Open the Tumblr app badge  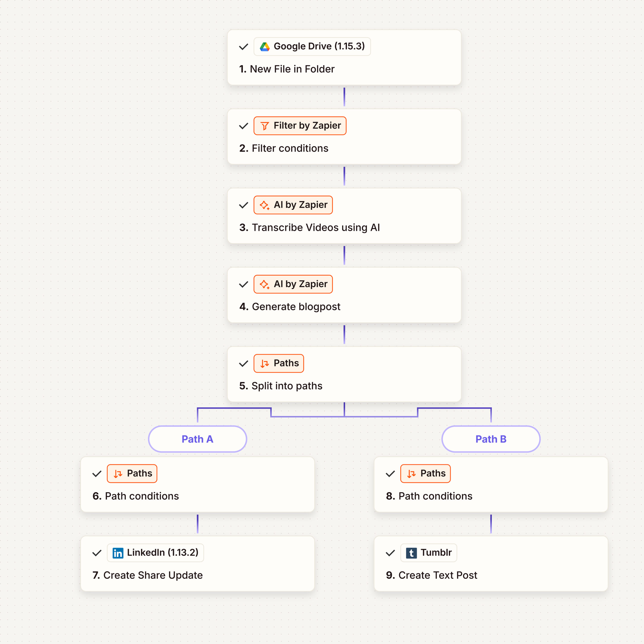[x=429, y=553]
